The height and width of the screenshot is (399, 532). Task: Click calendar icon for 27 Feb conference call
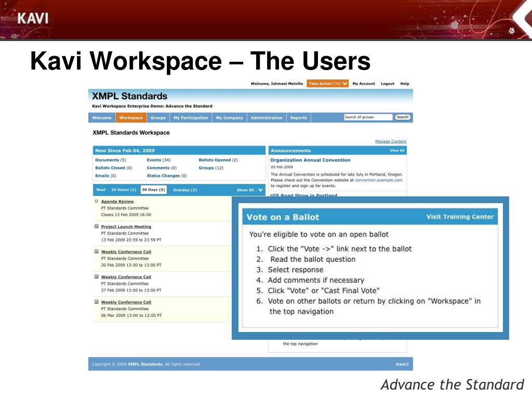point(96,276)
